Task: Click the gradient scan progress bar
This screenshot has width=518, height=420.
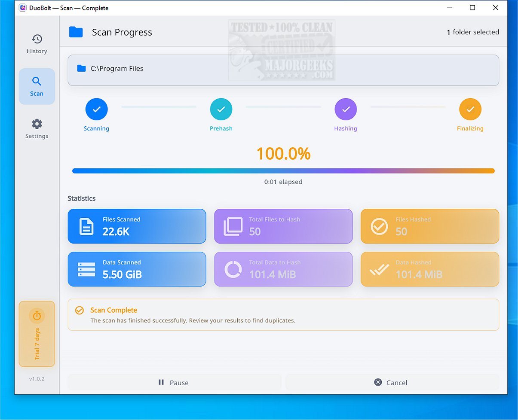Action: 283,171
